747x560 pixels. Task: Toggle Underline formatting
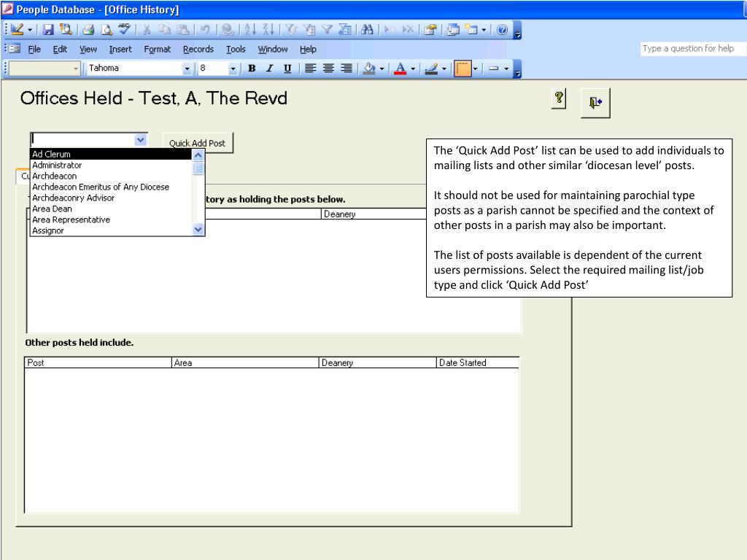pyautogui.click(x=287, y=69)
